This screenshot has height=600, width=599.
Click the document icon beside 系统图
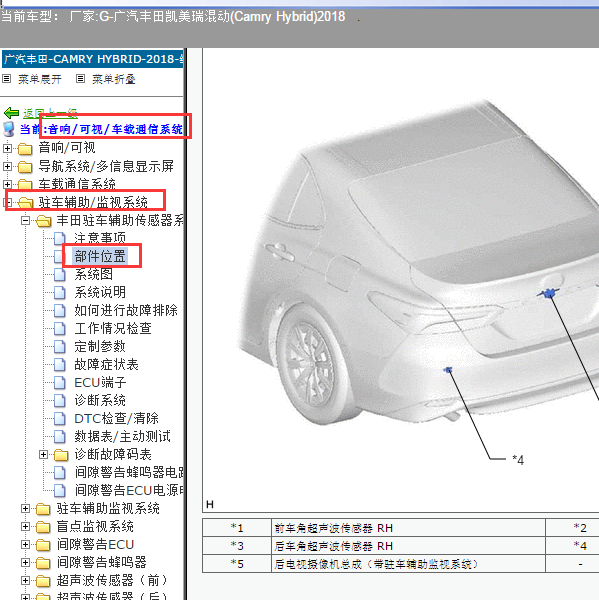[60, 274]
